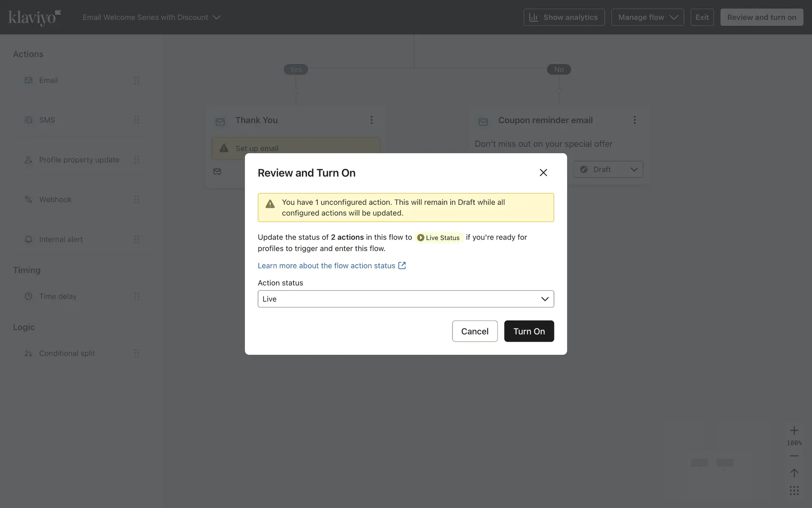Select the Email action icon

click(28, 80)
